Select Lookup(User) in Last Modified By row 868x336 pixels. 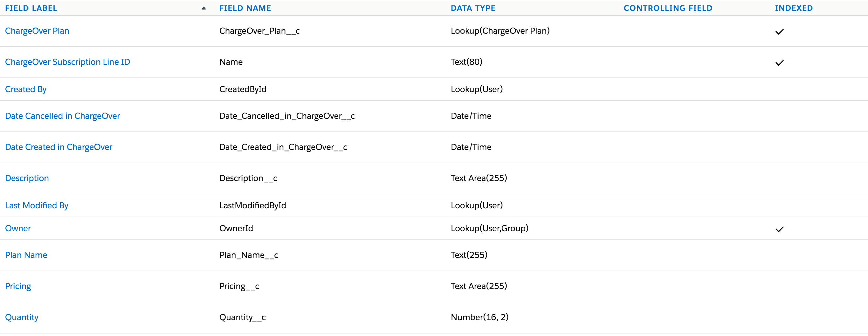(477, 205)
